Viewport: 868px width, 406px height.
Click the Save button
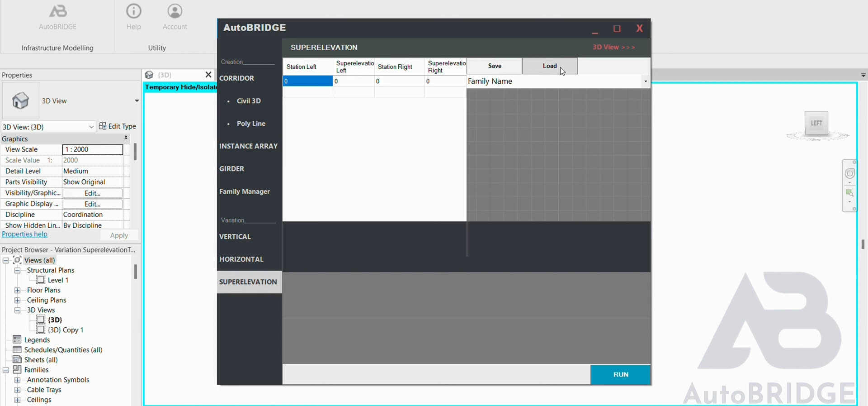(x=495, y=66)
